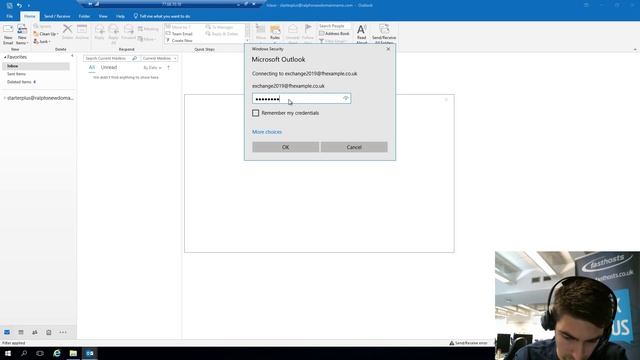
Task: Show All messages filter
Action: point(92,67)
